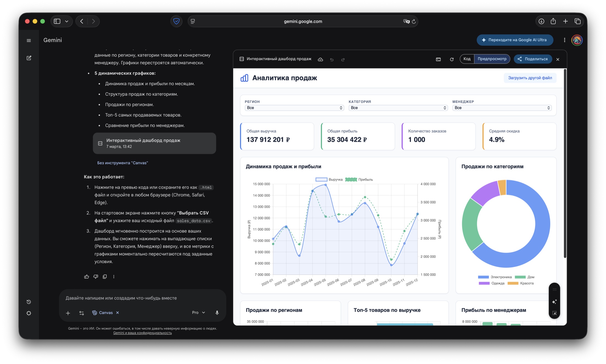Click the thumbs up icon under response
Viewport: 606px width, 364px height.
[x=86, y=277]
